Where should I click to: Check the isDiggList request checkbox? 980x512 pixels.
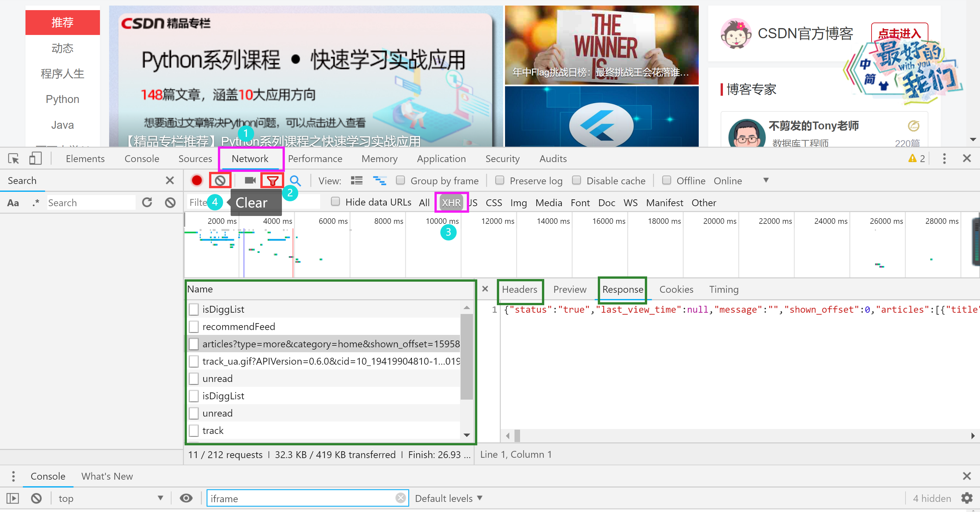[194, 309]
